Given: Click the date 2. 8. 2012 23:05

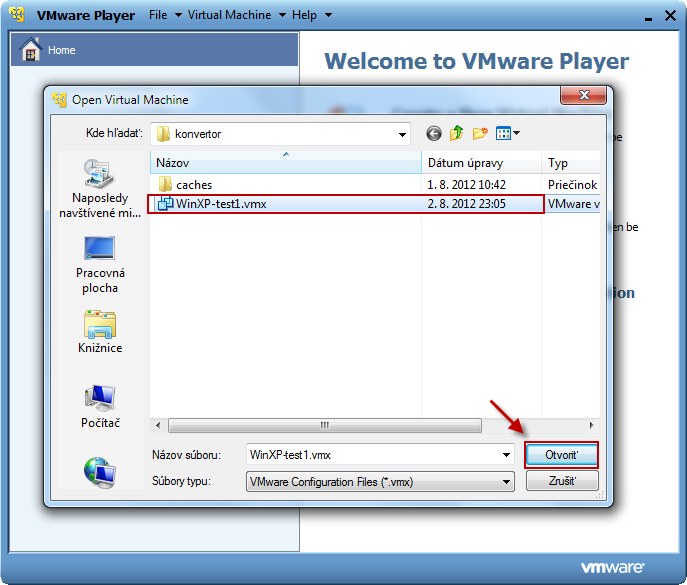Looking at the screenshot, I should pos(466,204).
